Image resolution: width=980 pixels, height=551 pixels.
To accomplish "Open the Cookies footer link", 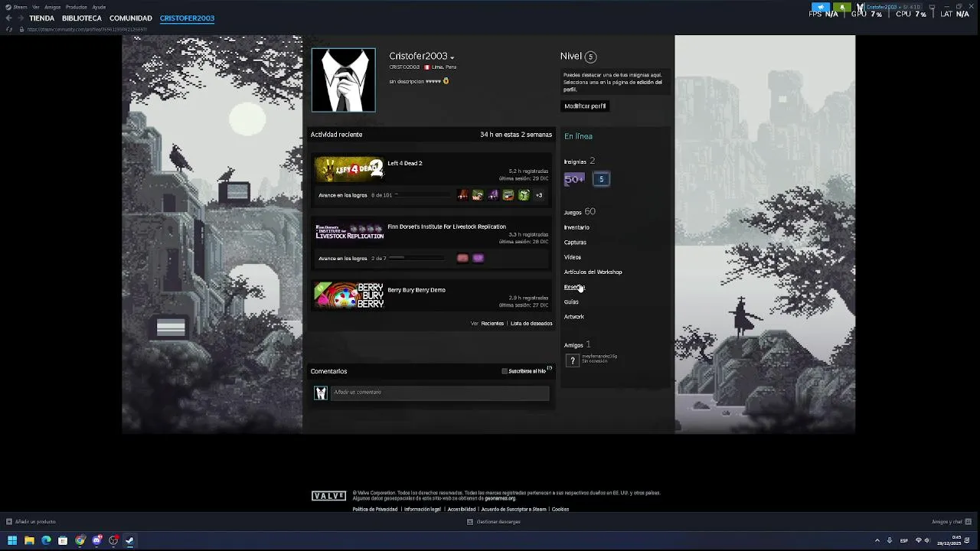I will [x=560, y=510].
